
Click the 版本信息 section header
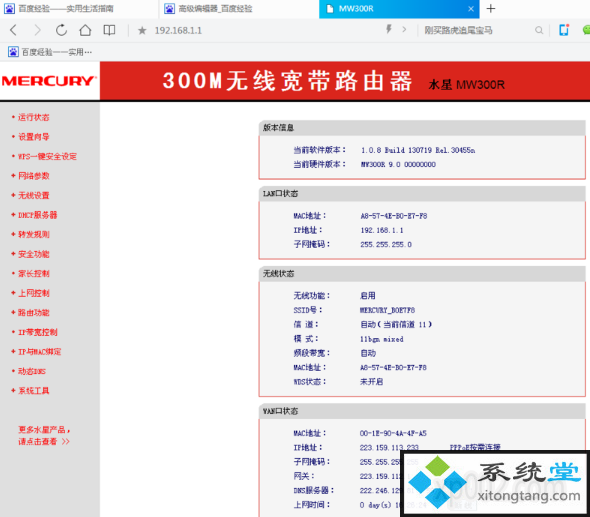(422, 128)
